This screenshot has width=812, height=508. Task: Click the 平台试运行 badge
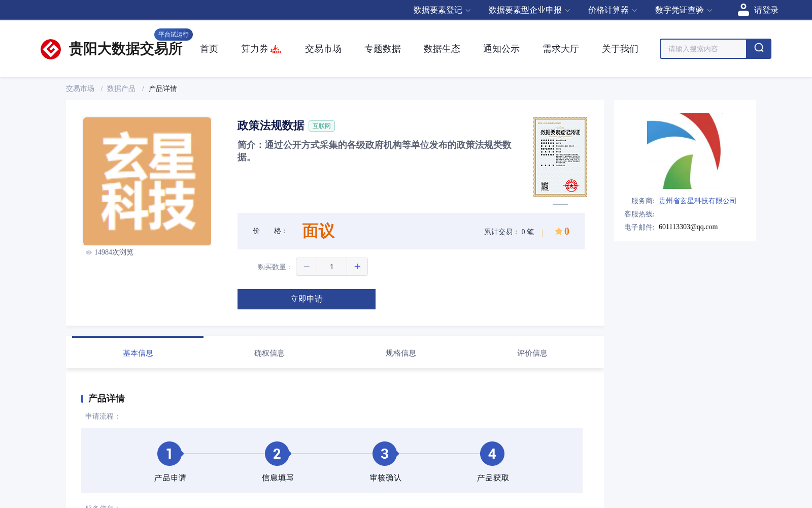click(174, 35)
